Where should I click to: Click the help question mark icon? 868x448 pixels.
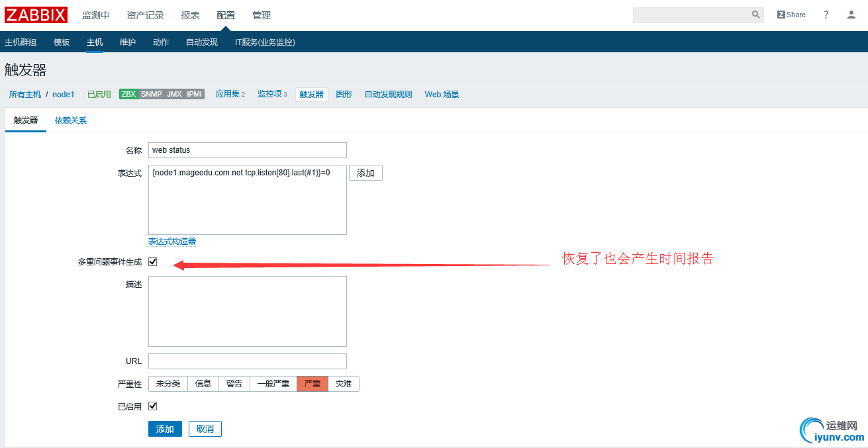[826, 14]
